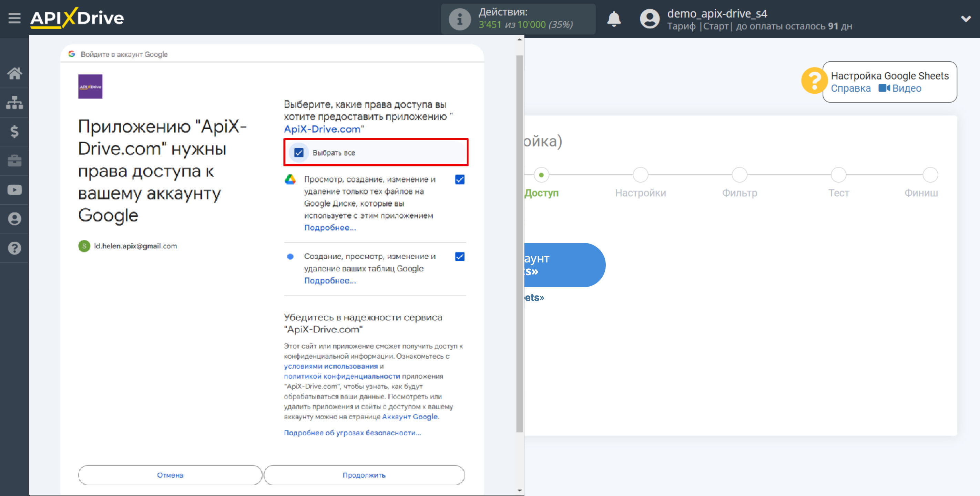Open billing dollar icon
980x496 pixels.
[x=14, y=132]
